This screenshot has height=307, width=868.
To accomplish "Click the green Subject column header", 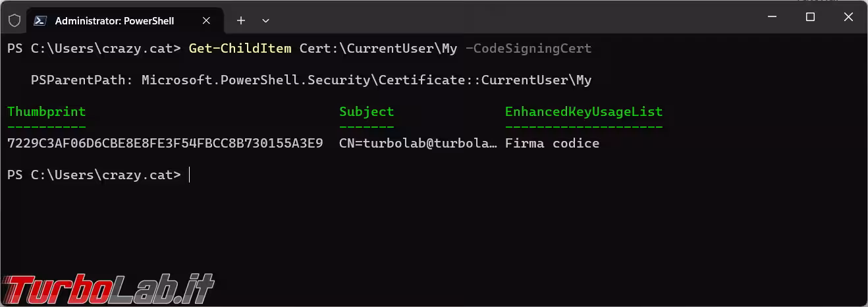I will 366,111.
